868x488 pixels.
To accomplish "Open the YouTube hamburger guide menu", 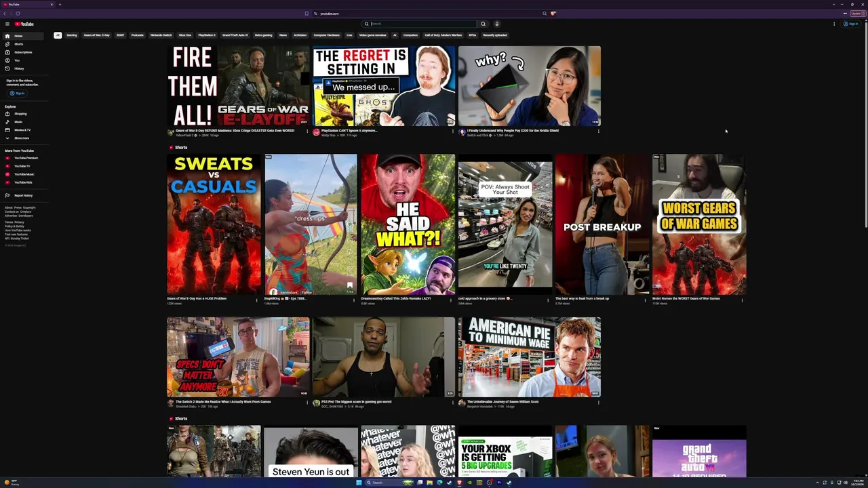I will click(x=7, y=24).
